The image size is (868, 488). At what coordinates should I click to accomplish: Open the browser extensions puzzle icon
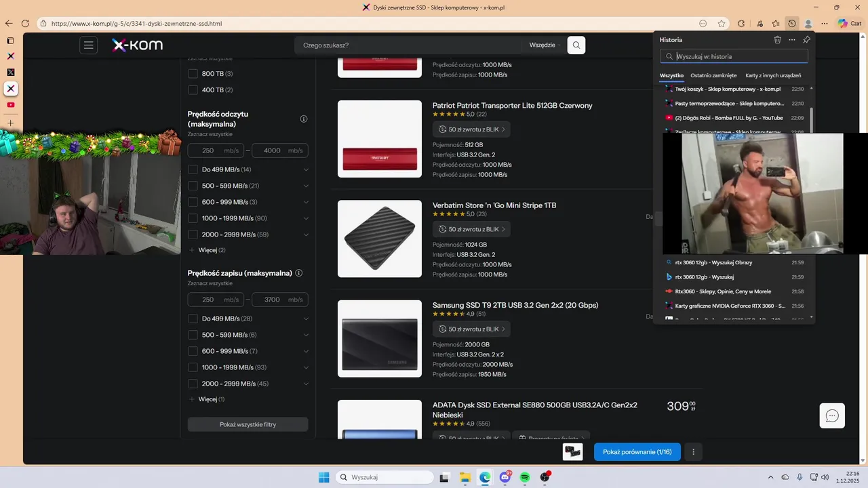click(x=741, y=23)
